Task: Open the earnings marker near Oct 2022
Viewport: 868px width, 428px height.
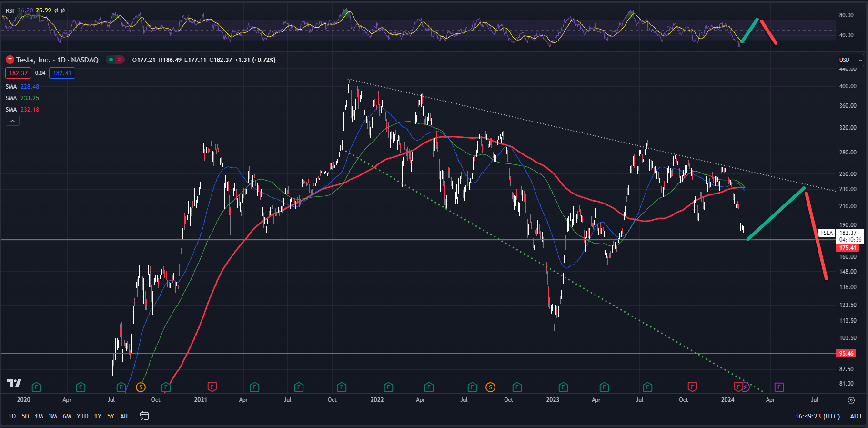Action: click(517, 387)
